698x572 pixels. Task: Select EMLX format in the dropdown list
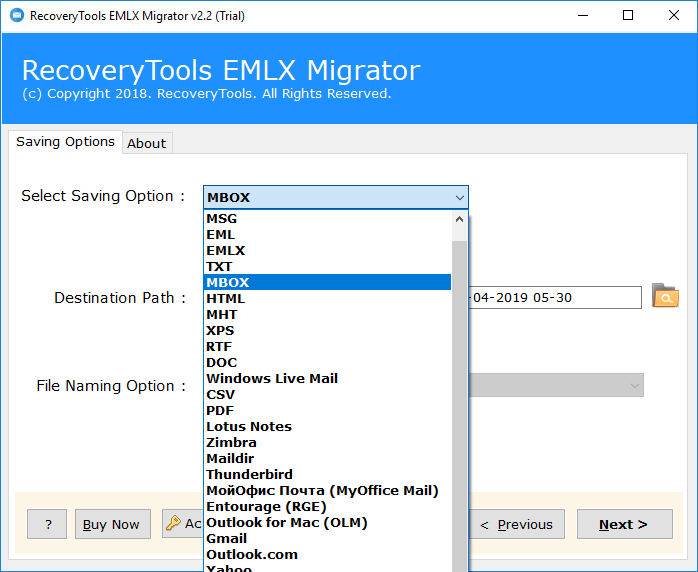327,251
